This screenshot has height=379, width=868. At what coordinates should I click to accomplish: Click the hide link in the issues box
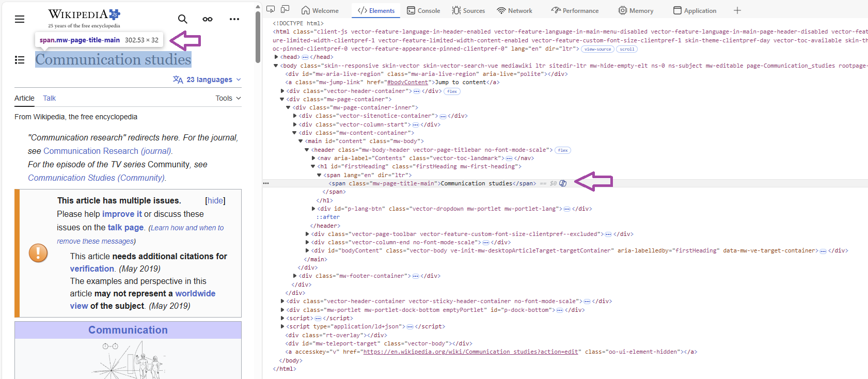coord(215,200)
